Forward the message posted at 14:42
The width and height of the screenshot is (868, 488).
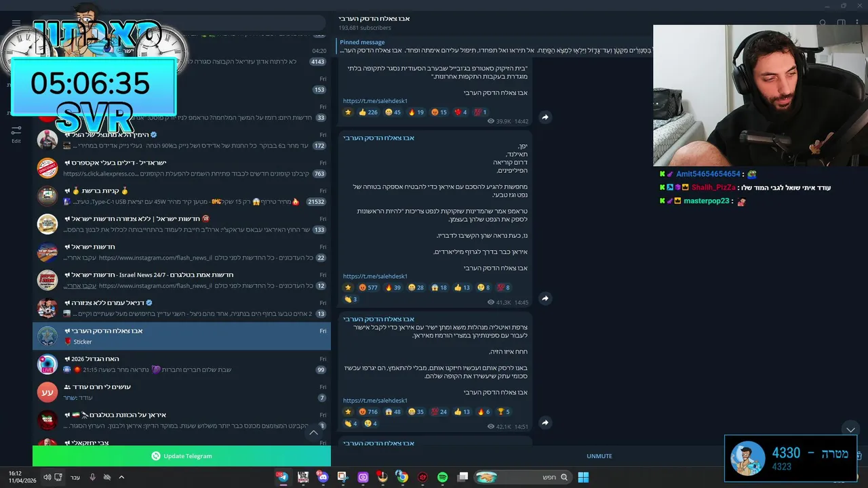point(545,117)
